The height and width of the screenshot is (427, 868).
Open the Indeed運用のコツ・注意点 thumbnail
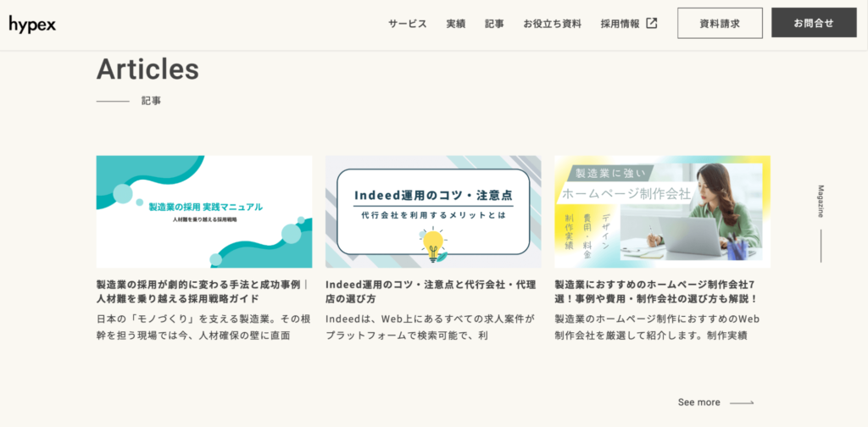(433, 212)
